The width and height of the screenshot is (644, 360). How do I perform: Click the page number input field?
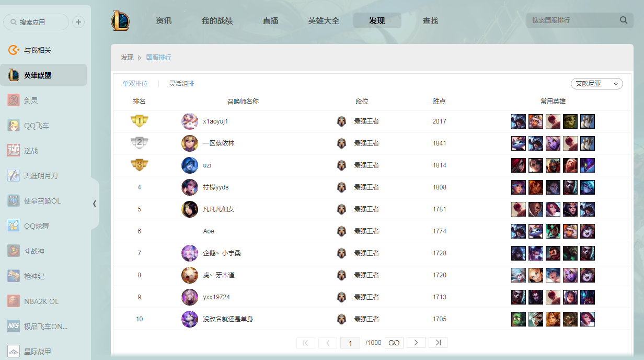pos(350,343)
